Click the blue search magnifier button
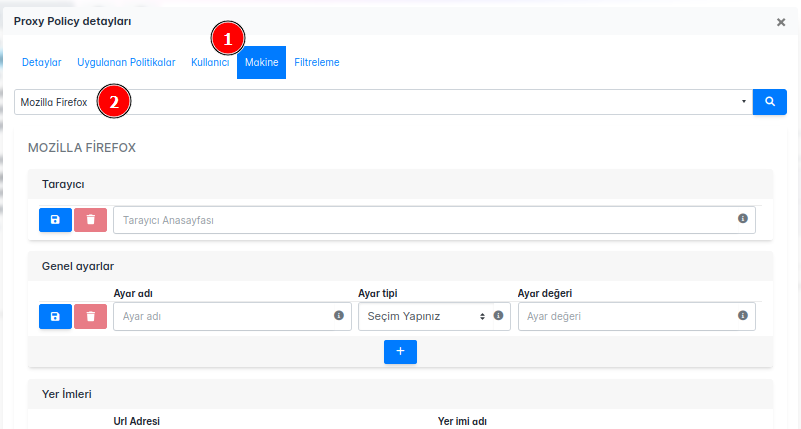 (770, 102)
